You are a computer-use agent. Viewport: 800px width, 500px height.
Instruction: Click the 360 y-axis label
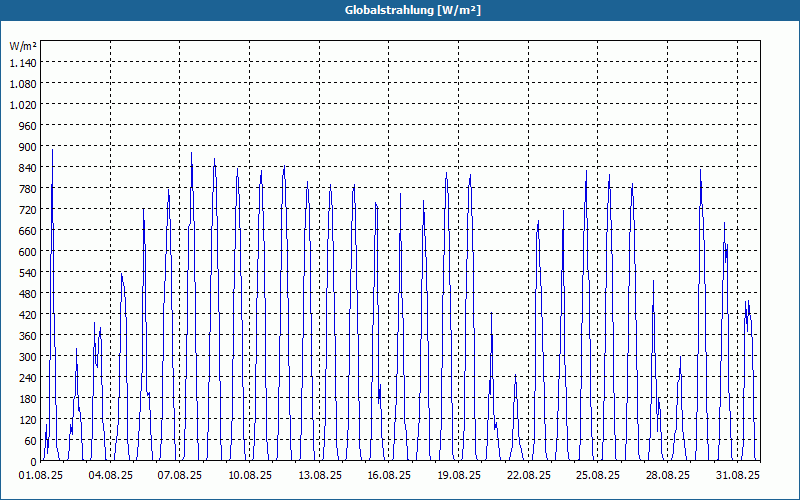(28, 336)
